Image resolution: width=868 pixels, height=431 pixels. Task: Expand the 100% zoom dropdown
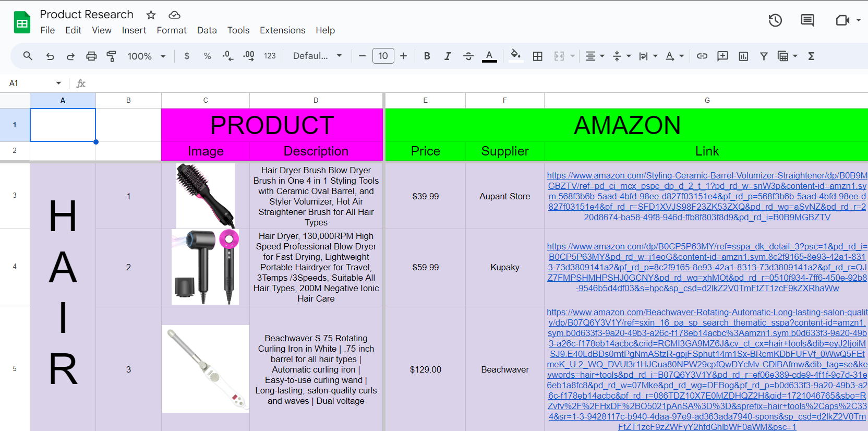coord(147,56)
